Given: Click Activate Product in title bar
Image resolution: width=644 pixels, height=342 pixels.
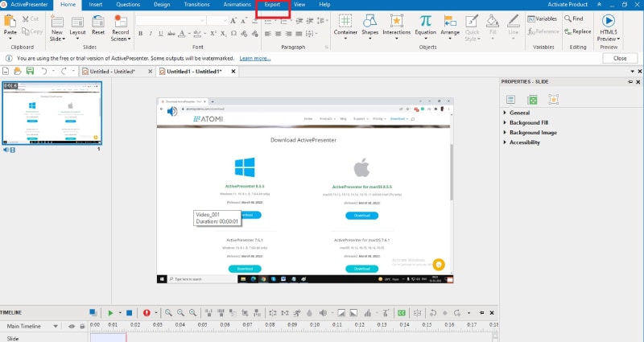Looking at the screenshot, I should pyautogui.click(x=568, y=5).
